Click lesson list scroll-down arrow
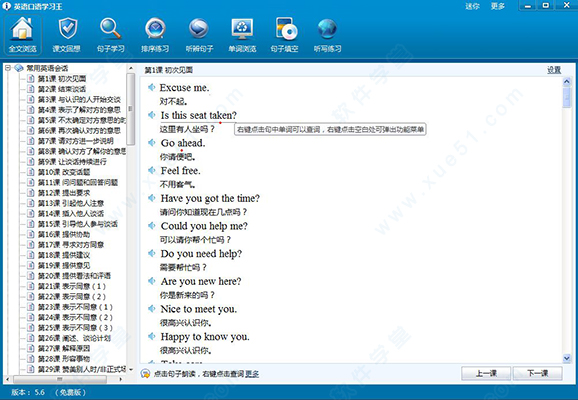Image resolution: width=578 pixels, height=400 pixels. 131,369
